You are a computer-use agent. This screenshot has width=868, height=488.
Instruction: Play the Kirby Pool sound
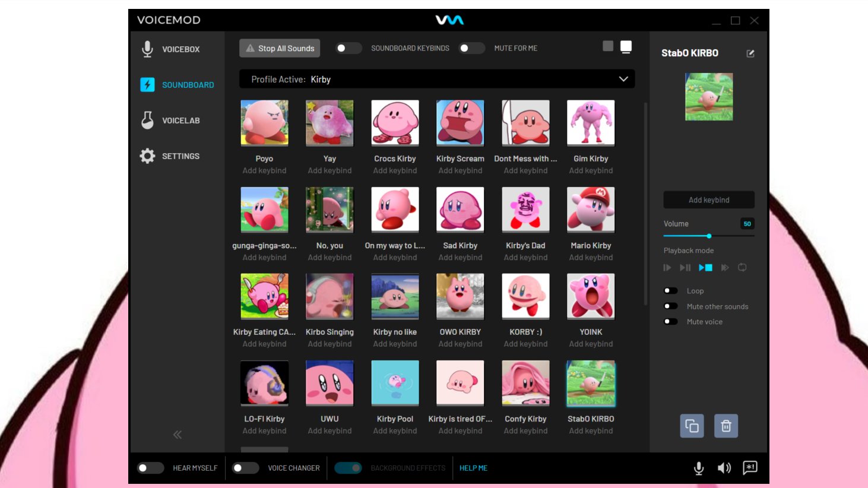(395, 383)
